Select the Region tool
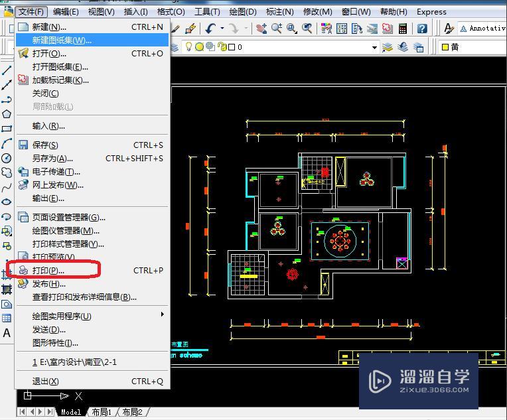Screen dimensions: 507x420 [x=7, y=304]
